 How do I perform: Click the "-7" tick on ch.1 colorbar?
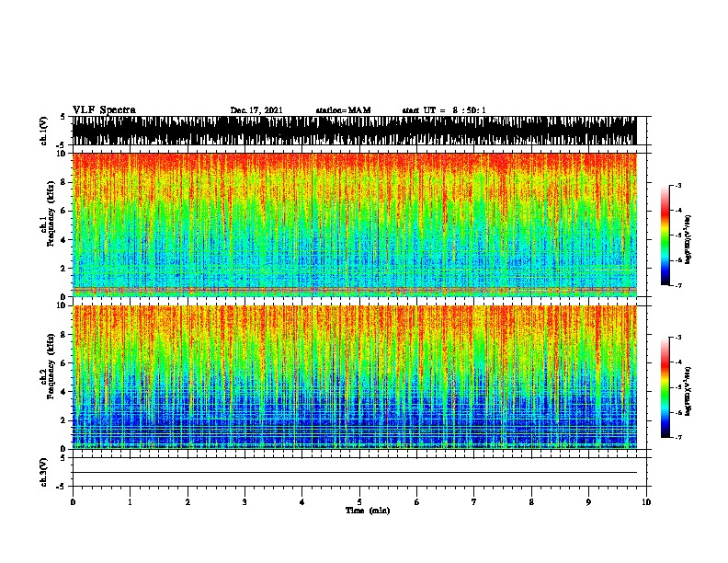pos(678,285)
